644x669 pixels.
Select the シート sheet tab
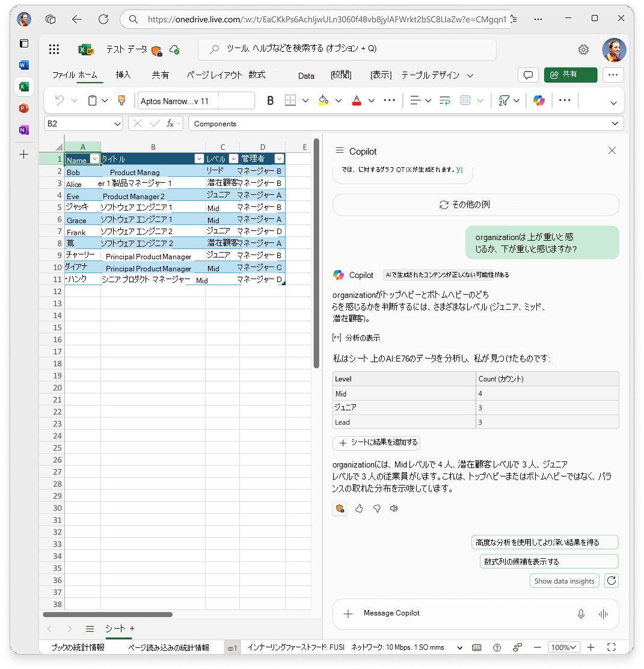point(115,629)
